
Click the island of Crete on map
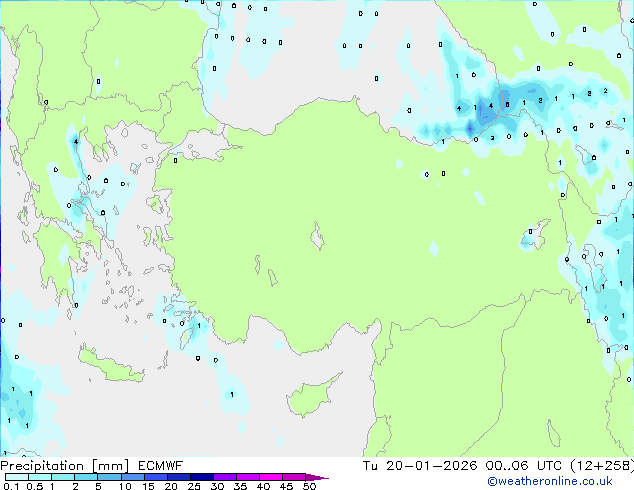(x=110, y=365)
